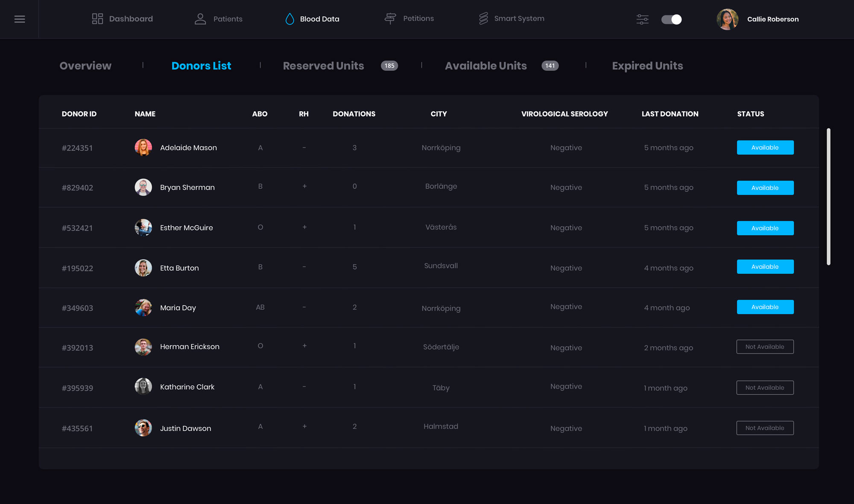Select donor ID #224351
Screen dimensions: 854x504
coord(77,148)
